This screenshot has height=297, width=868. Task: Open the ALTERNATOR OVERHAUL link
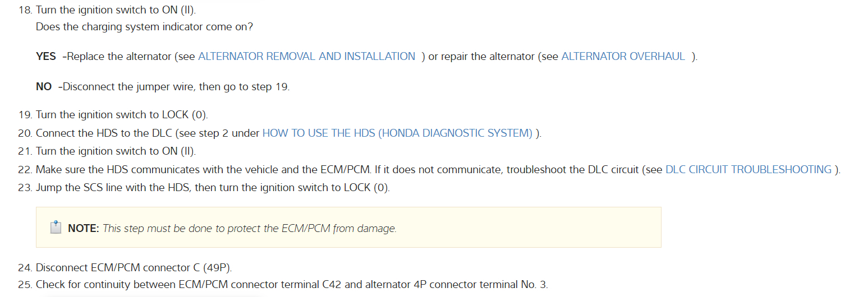623,57
